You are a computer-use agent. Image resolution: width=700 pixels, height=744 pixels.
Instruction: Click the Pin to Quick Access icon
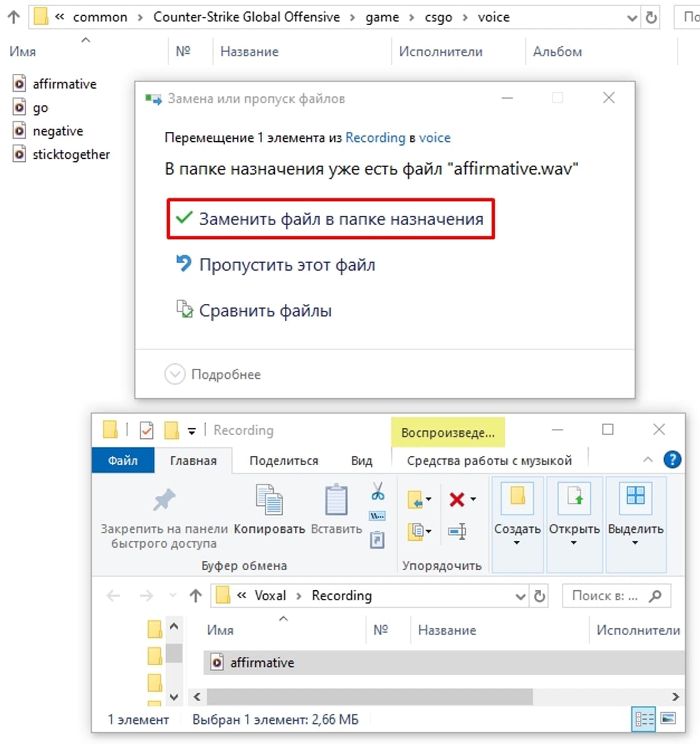click(x=166, y=500)
